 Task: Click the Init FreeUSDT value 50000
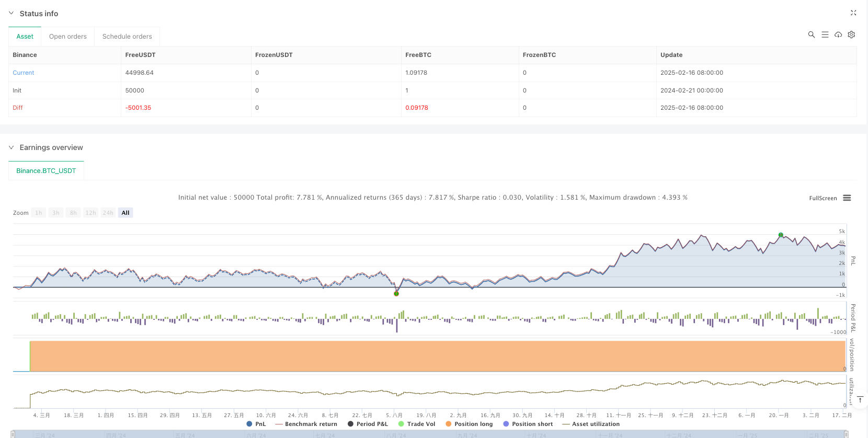coord(135,90)
